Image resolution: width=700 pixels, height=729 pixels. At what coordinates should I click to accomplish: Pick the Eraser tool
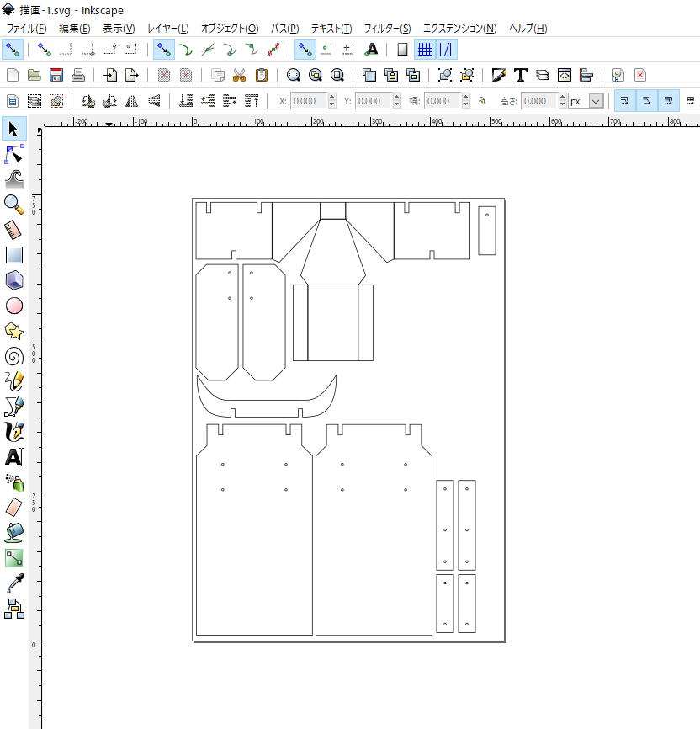[13, 507]
